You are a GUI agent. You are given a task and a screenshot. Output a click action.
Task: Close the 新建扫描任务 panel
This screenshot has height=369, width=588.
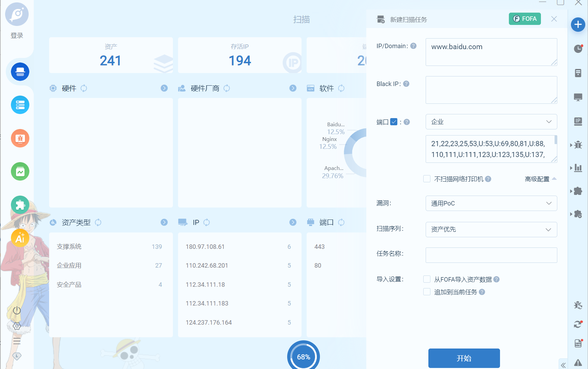click(x=554, y=19)
